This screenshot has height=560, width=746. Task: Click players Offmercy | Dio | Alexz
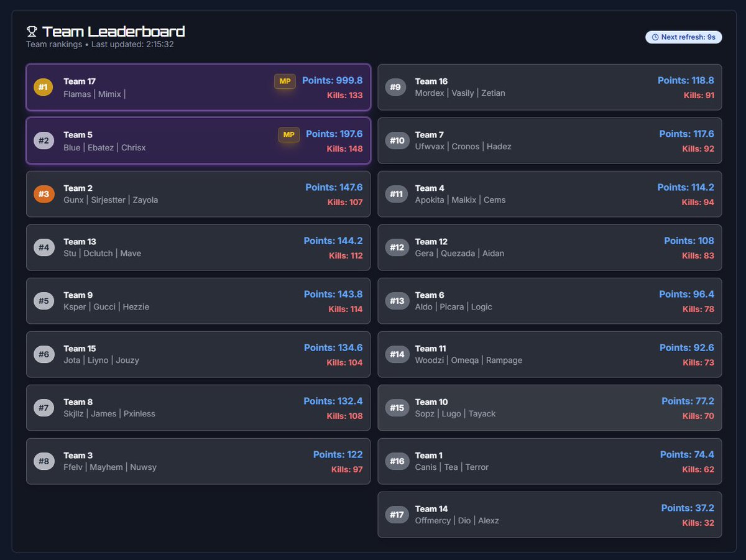click(457, 521)
